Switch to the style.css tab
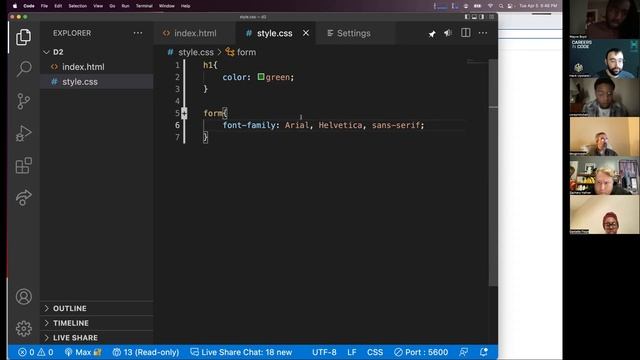This screenshot has width=640, height=360. pos(274,33)
